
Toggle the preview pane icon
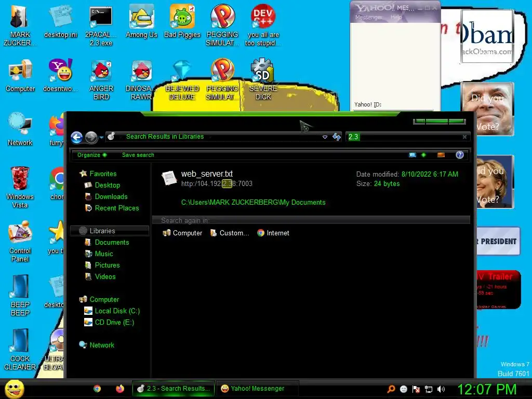pyautogui.click(x=441, y=155)
